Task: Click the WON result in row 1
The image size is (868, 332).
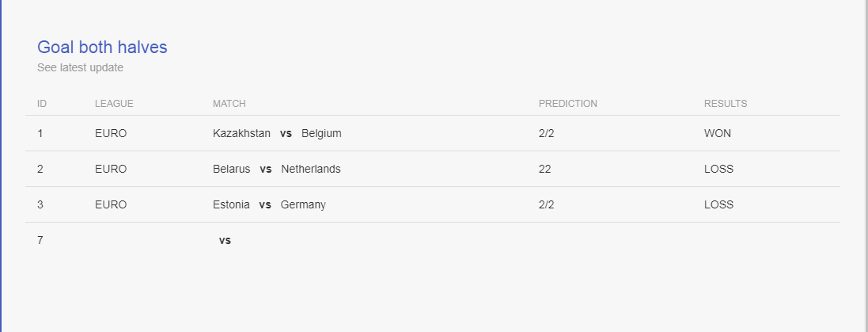Action: pyautogui.click(x=718, y=134)
